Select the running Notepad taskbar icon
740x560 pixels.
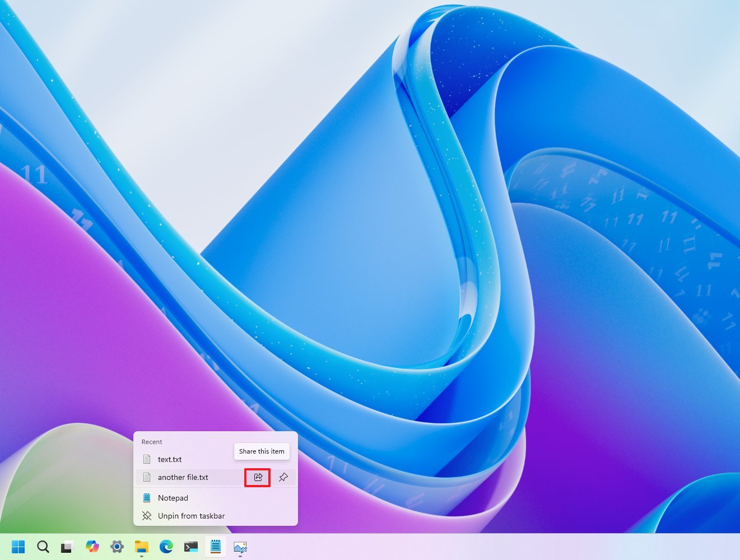pos(216,546)
